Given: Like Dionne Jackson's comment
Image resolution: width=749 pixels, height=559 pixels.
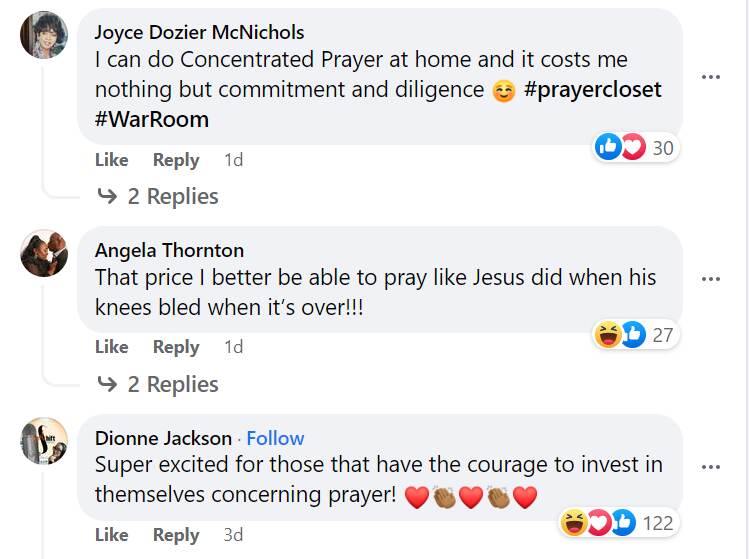Looking at the screenshot, I should click(x=112, y=535).
